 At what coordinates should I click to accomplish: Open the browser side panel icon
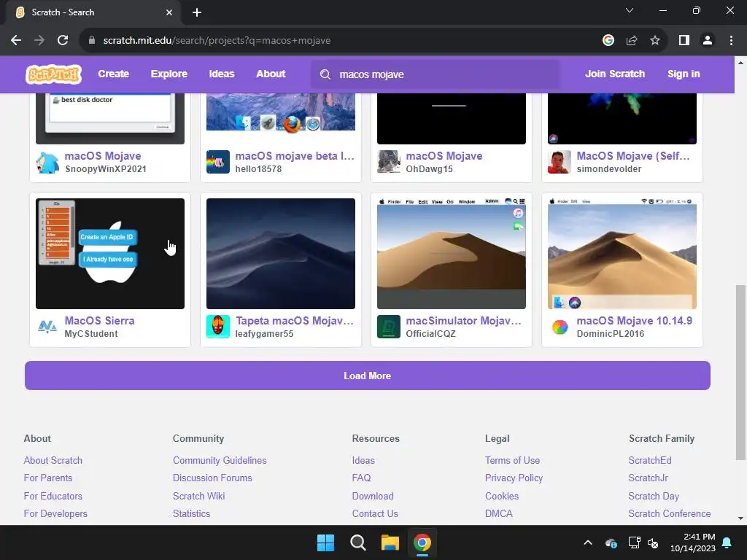tap(684, 41)
